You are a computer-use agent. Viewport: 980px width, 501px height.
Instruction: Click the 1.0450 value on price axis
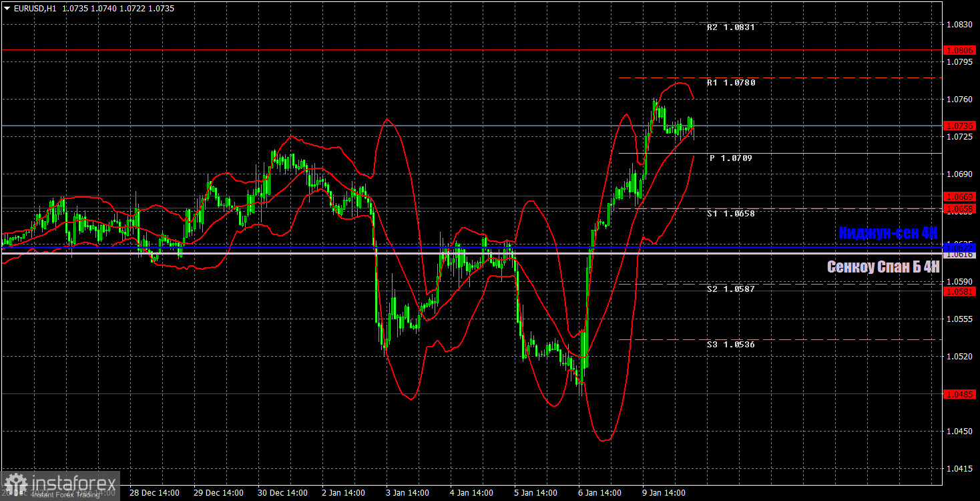tap(960, 432)
